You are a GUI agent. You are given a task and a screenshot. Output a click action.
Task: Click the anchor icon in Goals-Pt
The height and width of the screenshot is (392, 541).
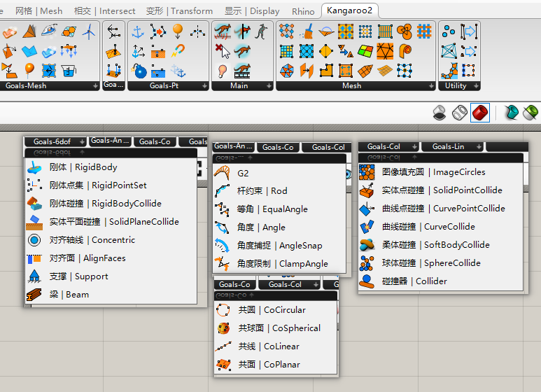click(x=138, y=31)
